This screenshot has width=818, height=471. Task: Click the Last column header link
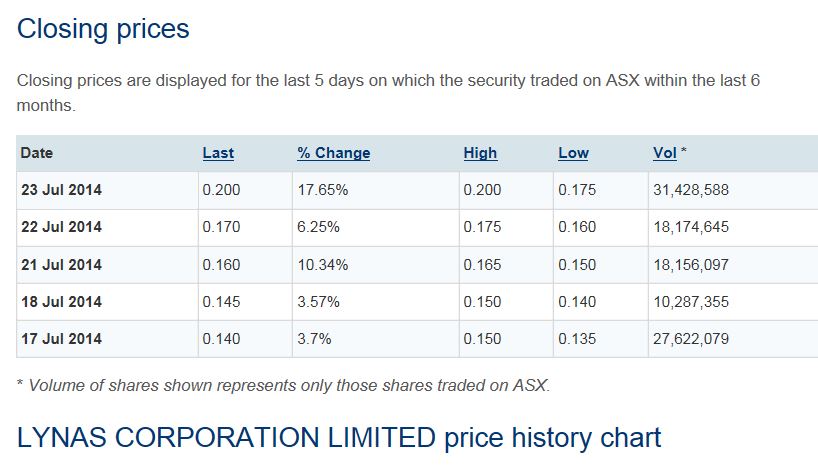point(218,153)
